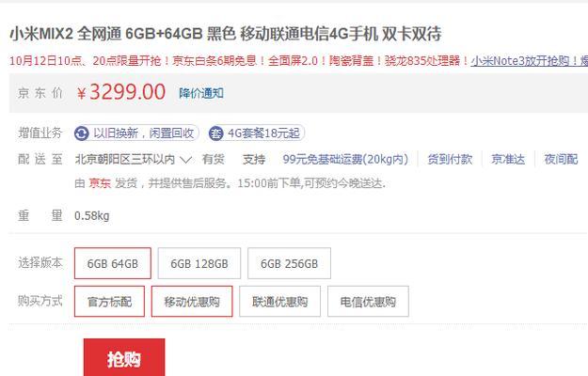588x376 pixels.
Task: Click the 货到付款 cash on delivery link
Action: click(x=450, y=160)
